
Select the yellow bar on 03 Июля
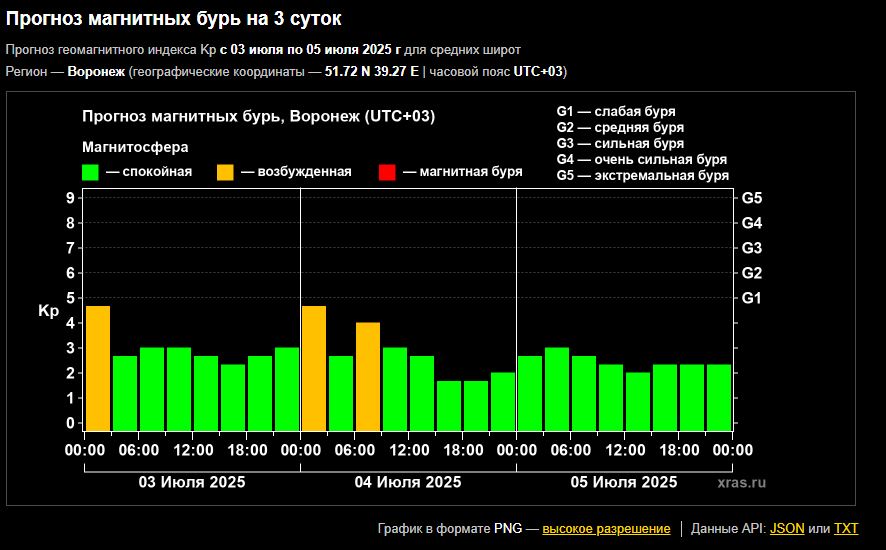pyautogui.click(x=98, y=368)
